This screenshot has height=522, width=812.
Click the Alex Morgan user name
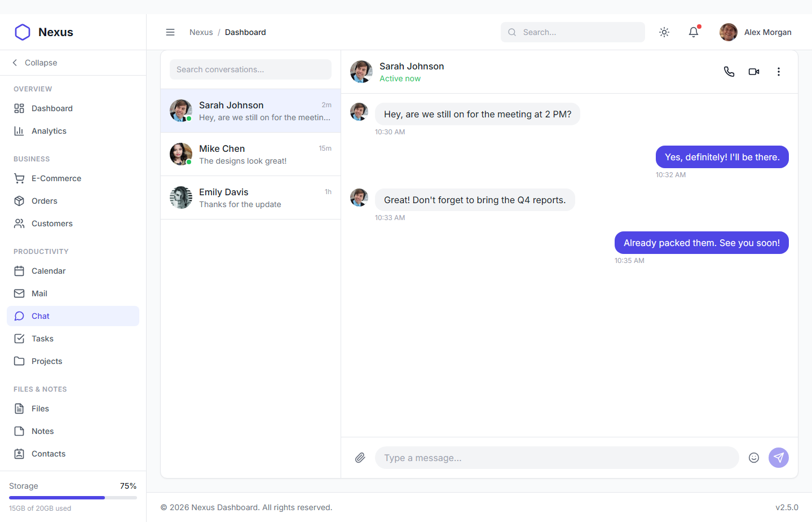767,32
